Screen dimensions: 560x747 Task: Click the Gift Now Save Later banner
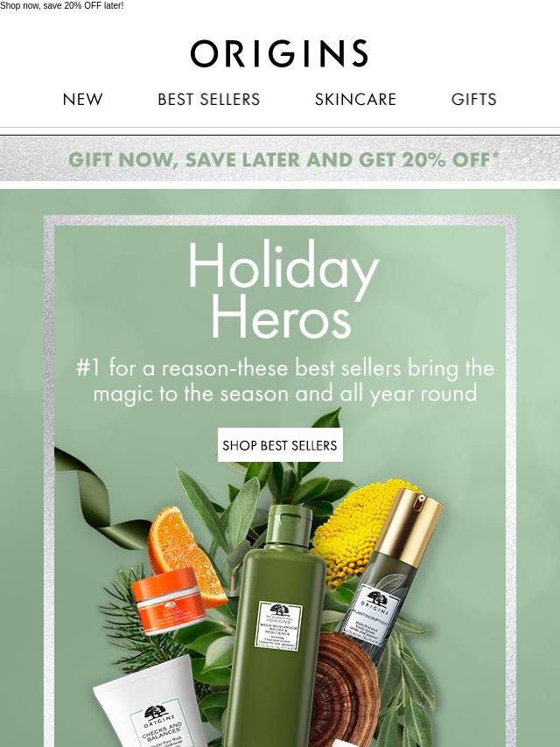pos(280,159)
